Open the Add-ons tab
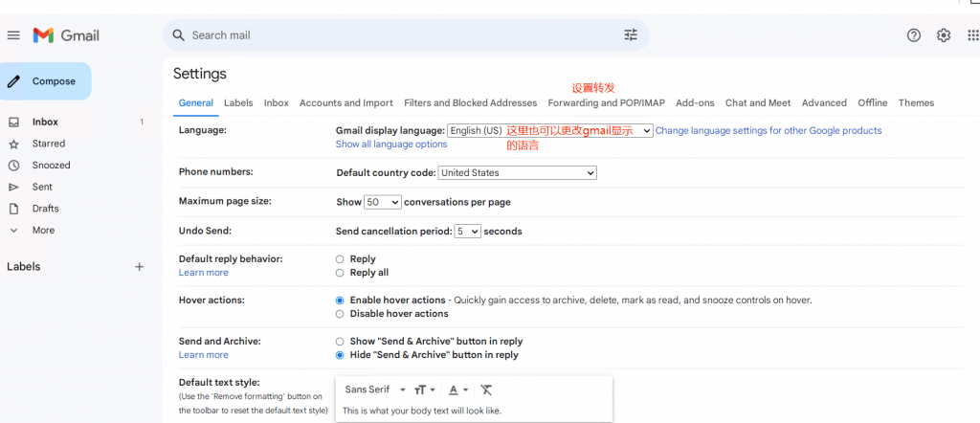980x423 pixels. pyautogui.click(x=695, y=103)
